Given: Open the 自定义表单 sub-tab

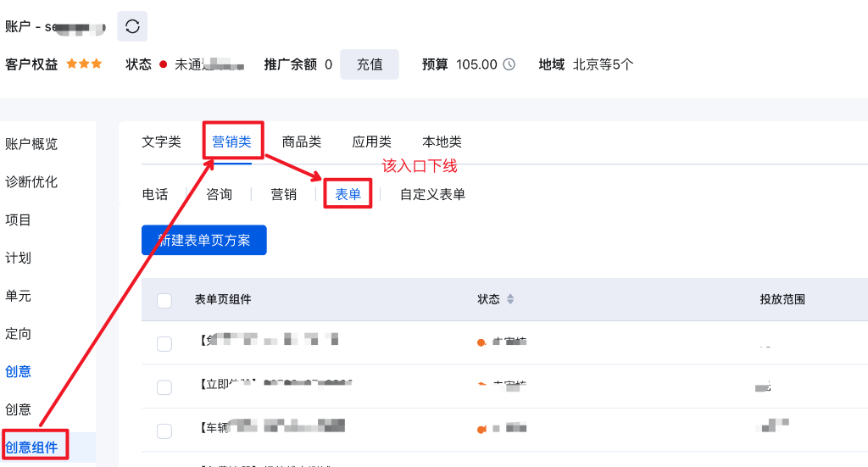Looking at the screenshot, I should point(432,194).
